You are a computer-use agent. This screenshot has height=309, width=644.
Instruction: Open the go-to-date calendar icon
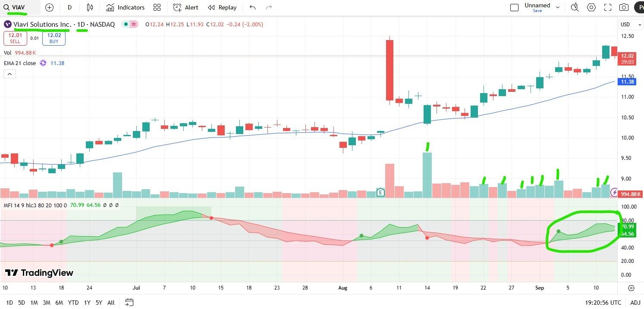129,302
